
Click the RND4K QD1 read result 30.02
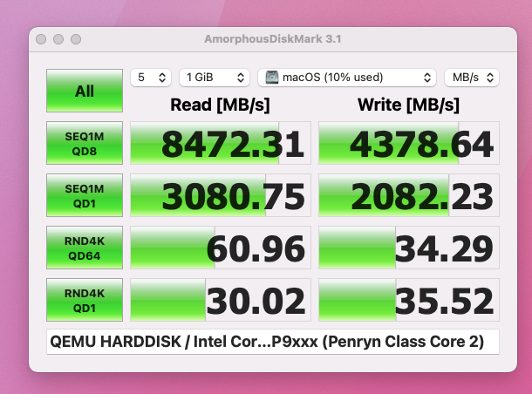tap(221, 300)
